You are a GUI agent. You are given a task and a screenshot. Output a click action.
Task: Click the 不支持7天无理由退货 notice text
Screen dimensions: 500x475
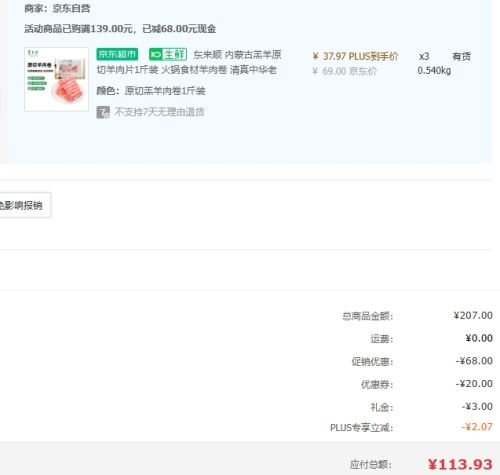[159, 112]
